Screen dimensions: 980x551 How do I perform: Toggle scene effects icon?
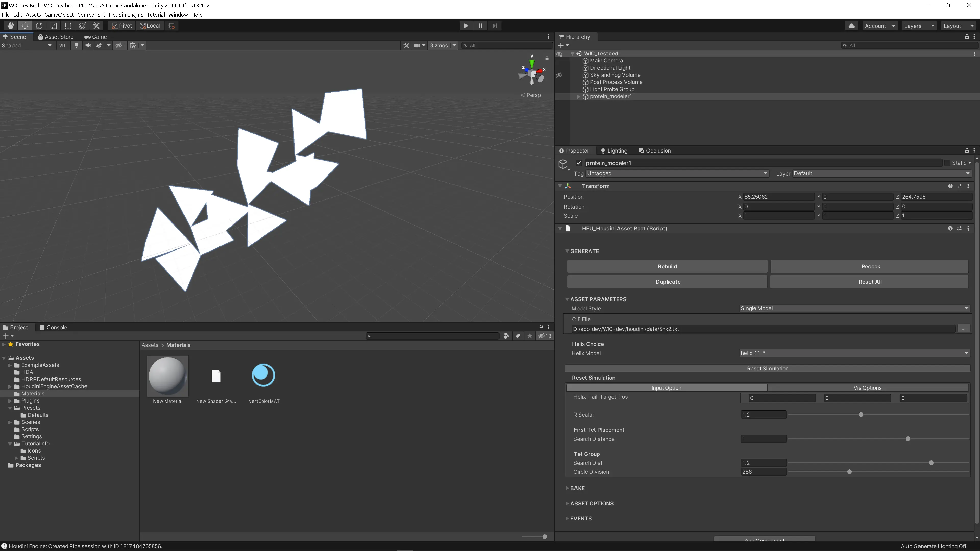click(99, 45)
